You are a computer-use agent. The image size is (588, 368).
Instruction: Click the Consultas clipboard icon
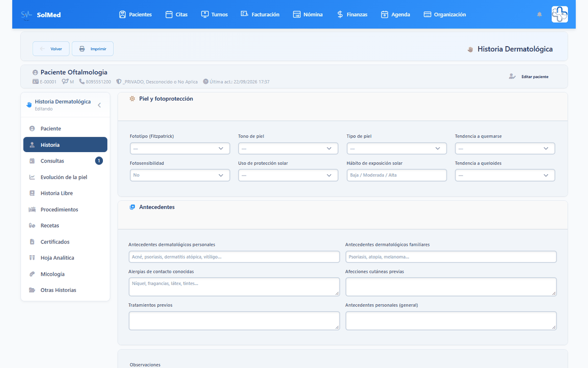32,161
